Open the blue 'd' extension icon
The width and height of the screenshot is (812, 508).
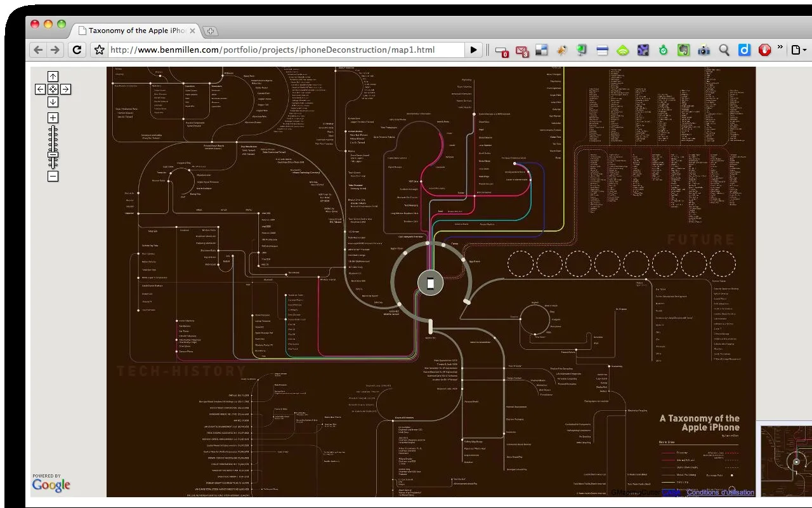(745, 50)
